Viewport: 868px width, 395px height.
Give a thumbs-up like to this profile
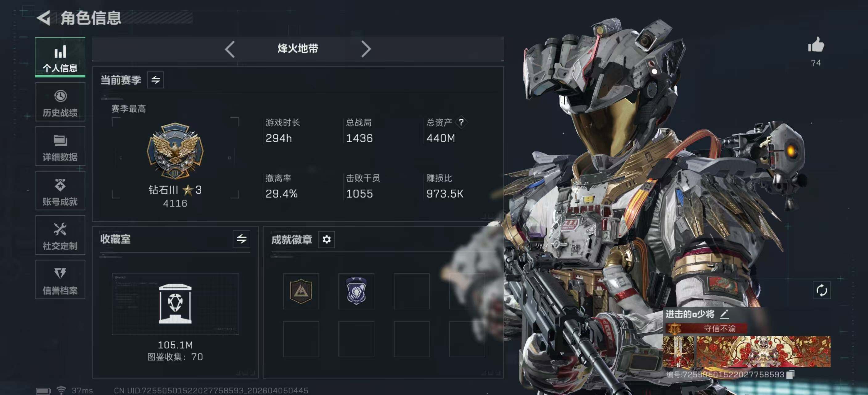coord(816,45)
